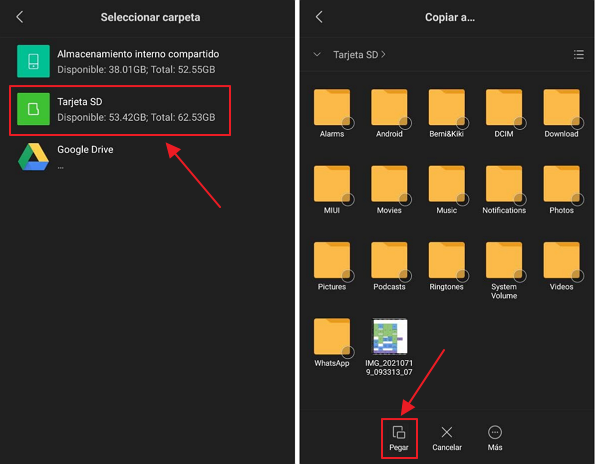Open the WhatsApp folder
This screenshot has height=464, width=600.
point(332,337)
